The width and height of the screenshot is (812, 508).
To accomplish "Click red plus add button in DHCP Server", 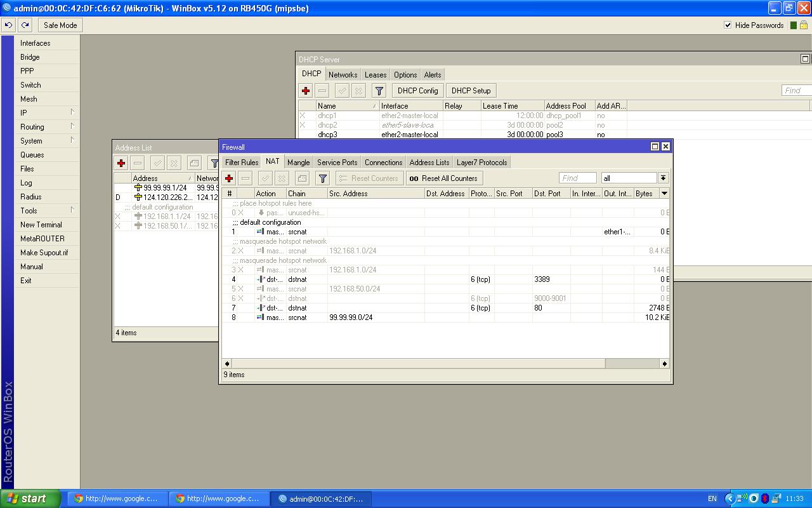I will coord(306,91).
